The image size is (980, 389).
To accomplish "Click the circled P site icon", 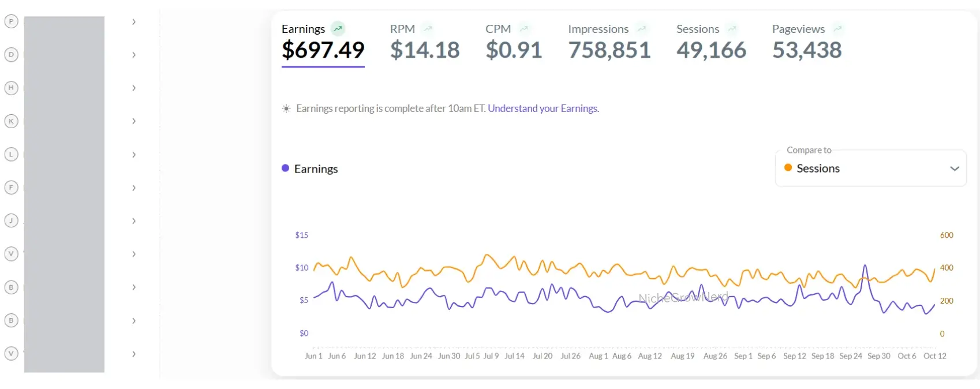I will 11,21.
